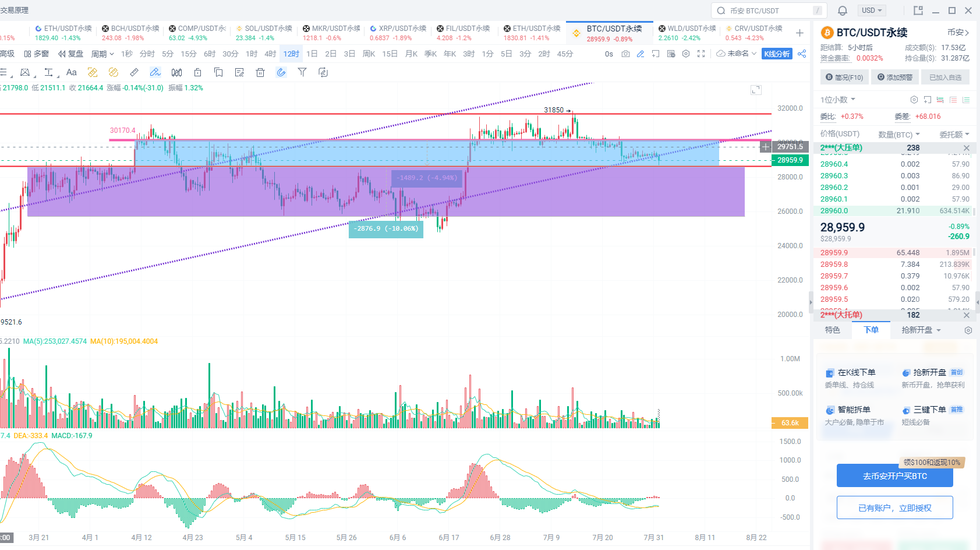
Task: Open the settings gear next to 抢新开盘
Action: coord(968,330)
